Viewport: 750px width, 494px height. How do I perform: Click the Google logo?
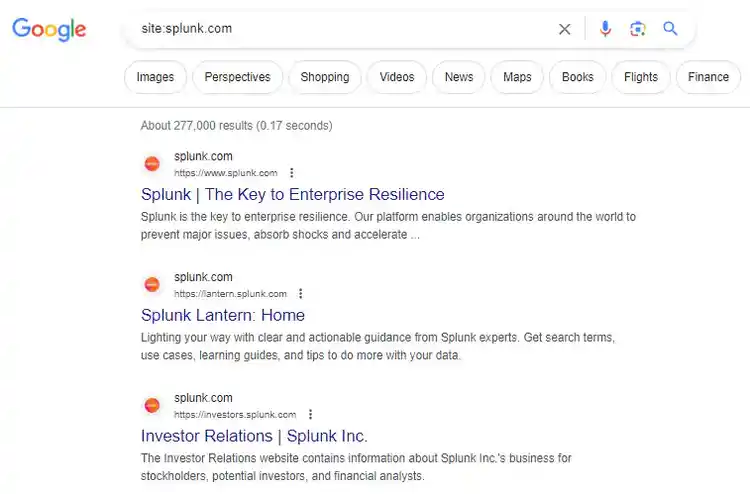point(49,29)
